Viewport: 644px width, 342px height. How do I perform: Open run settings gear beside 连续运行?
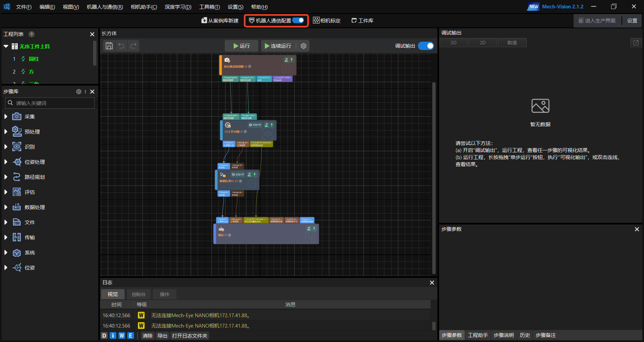tap(304, 46)
